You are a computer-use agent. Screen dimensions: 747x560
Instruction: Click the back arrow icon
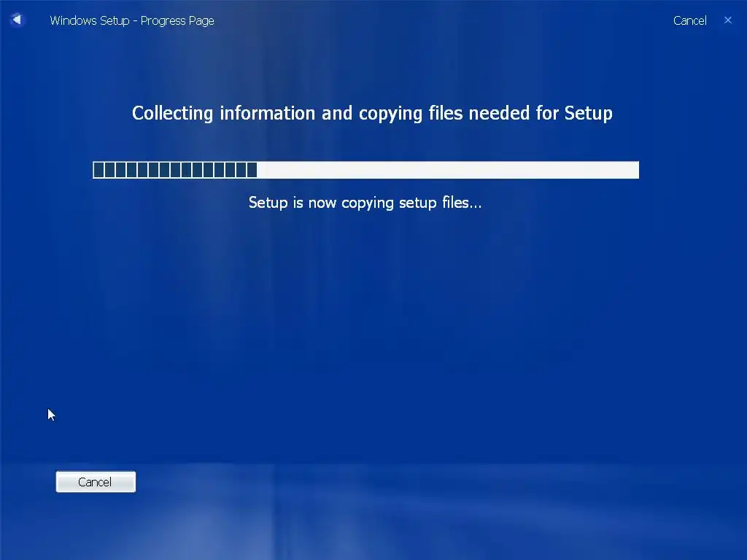click(17, 20)
